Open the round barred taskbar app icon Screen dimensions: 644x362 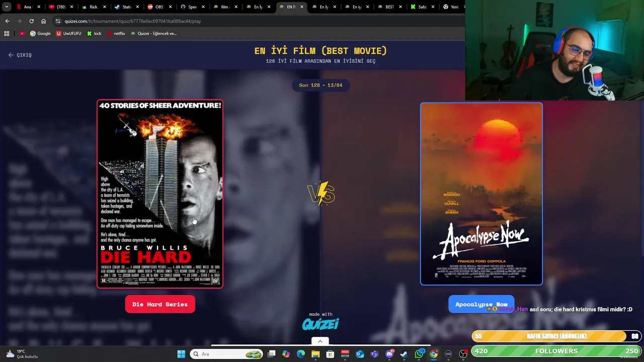point(448,354)
